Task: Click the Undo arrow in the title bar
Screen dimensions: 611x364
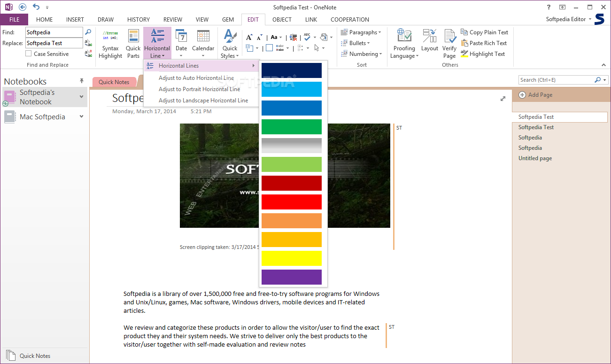Action: point(36,7)
